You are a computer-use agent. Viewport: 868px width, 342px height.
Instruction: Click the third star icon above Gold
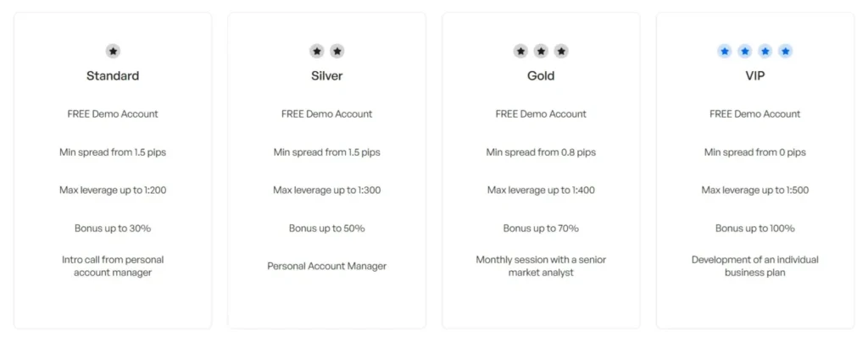tap(561, 52)
